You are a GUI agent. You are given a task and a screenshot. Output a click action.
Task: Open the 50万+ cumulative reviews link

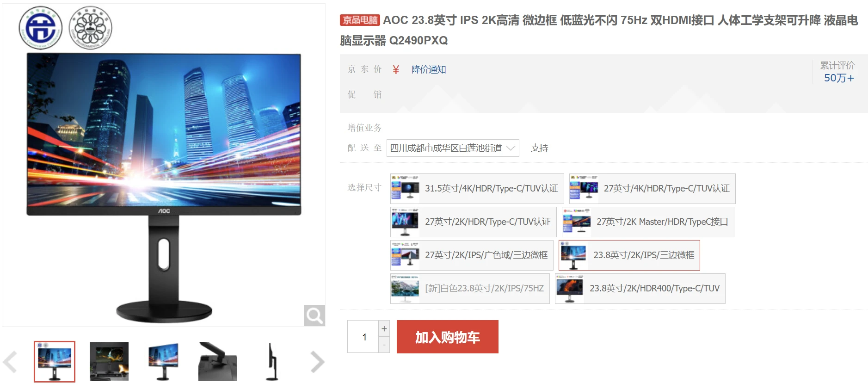tap(839, 78)
